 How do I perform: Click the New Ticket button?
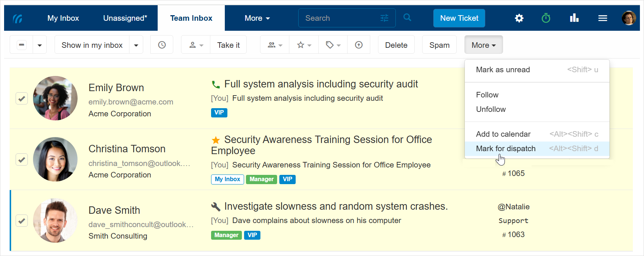[459, 18]
